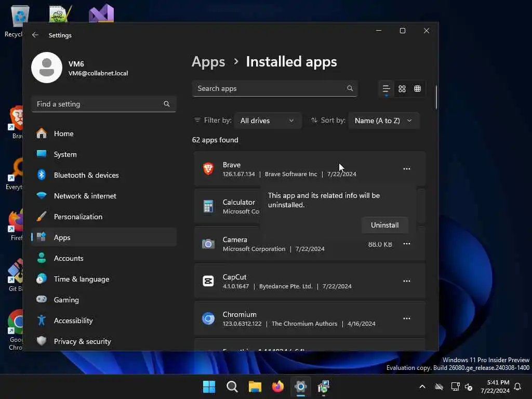Open Gaming settings
Viewport: 532px width, 399px height.
pyautogui.click(x=104, y=300)
